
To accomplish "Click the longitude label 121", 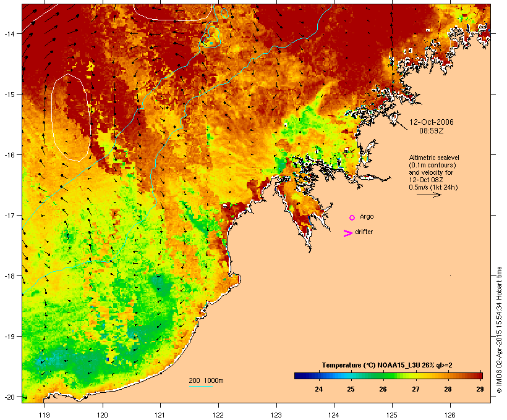I will click(x=160, y=415).
